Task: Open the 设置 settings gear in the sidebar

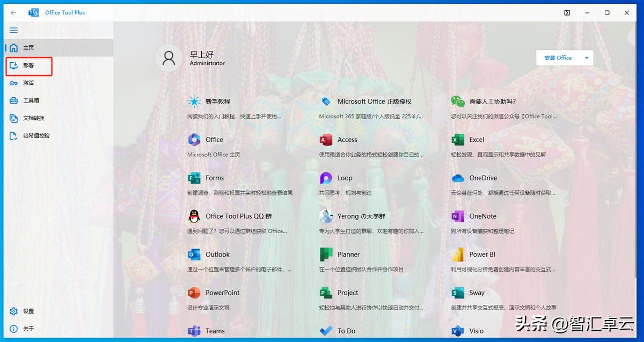Action: [x=13, y=311]
